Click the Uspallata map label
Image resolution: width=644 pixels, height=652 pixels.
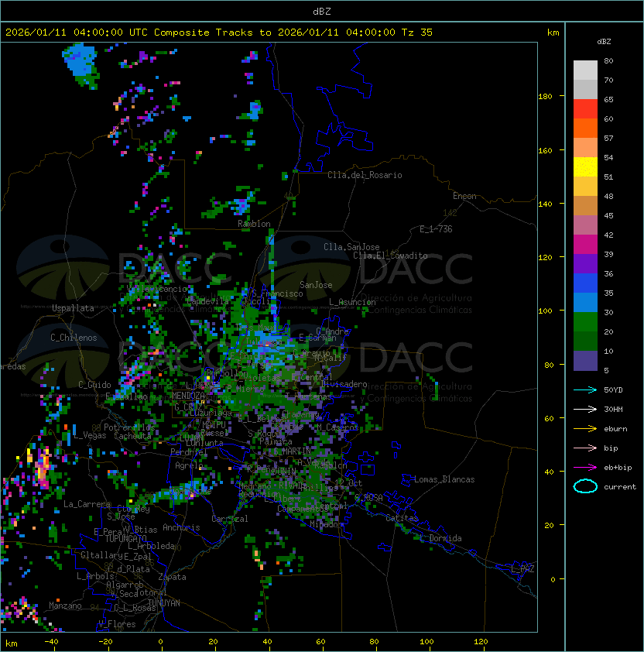point(73,308)
